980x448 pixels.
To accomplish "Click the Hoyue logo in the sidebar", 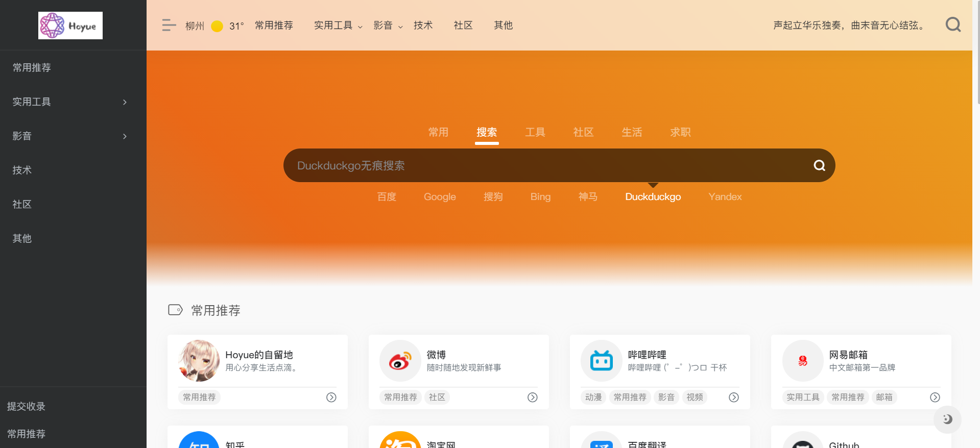I will coord(70,26).
